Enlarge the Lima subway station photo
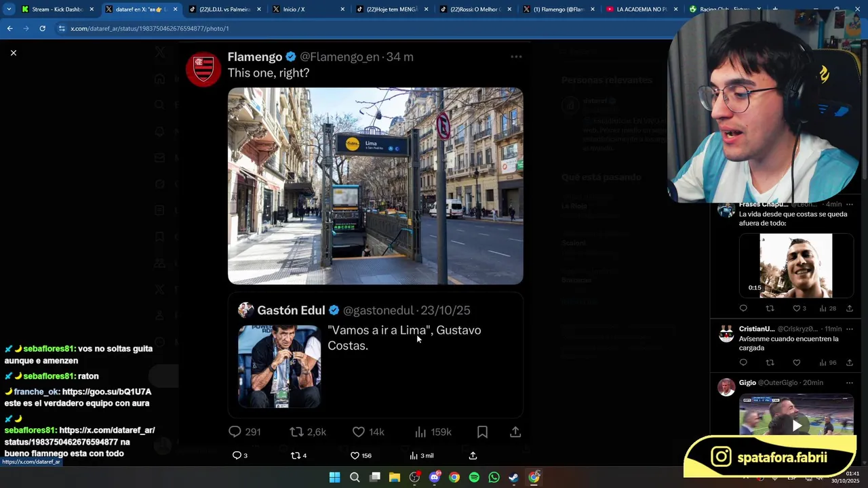 (x=375, y=186)
